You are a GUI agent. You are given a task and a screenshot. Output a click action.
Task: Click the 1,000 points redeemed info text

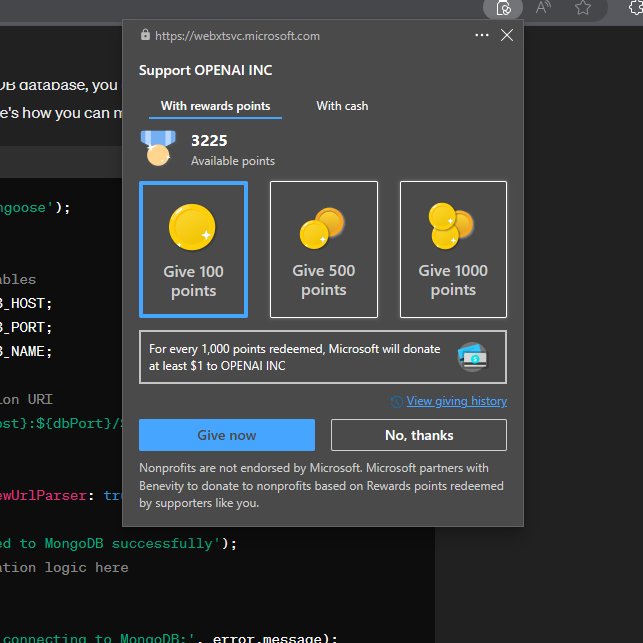294,357
